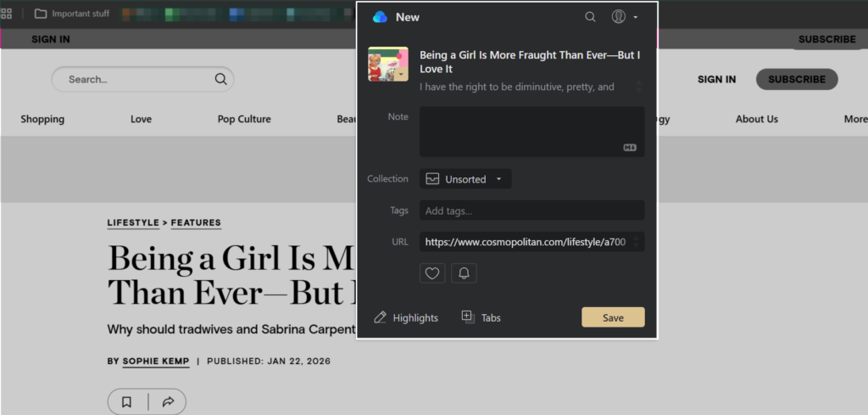Click the Raindrop cloud logo icon
Image resolution: width=868 pixels, height=415 pixels.
[x=380, y=17]
